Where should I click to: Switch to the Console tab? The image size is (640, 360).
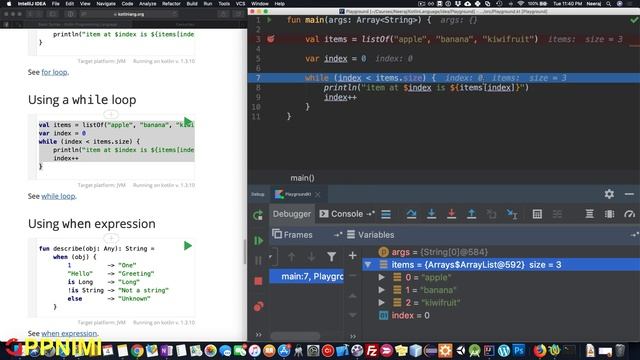tap(341, 214)
